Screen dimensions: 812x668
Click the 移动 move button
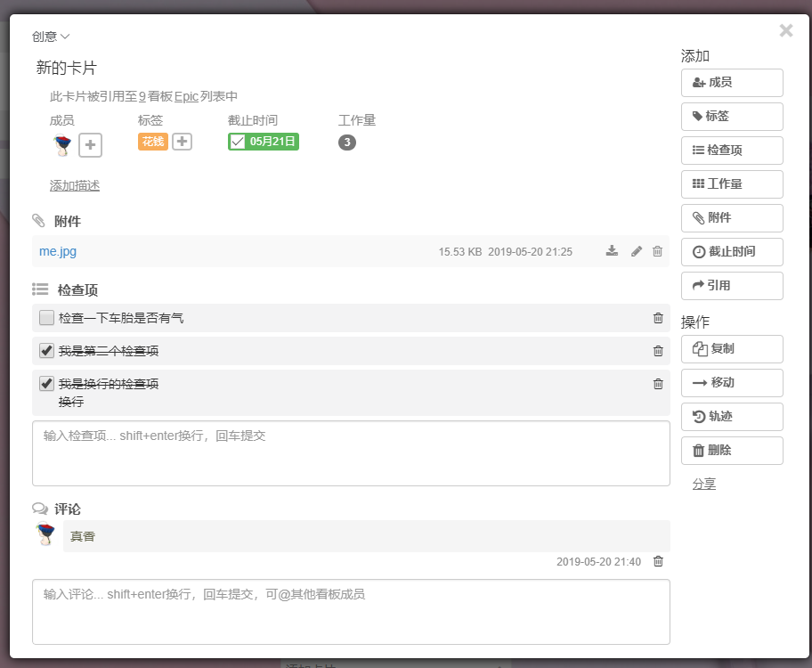(732, 382)
